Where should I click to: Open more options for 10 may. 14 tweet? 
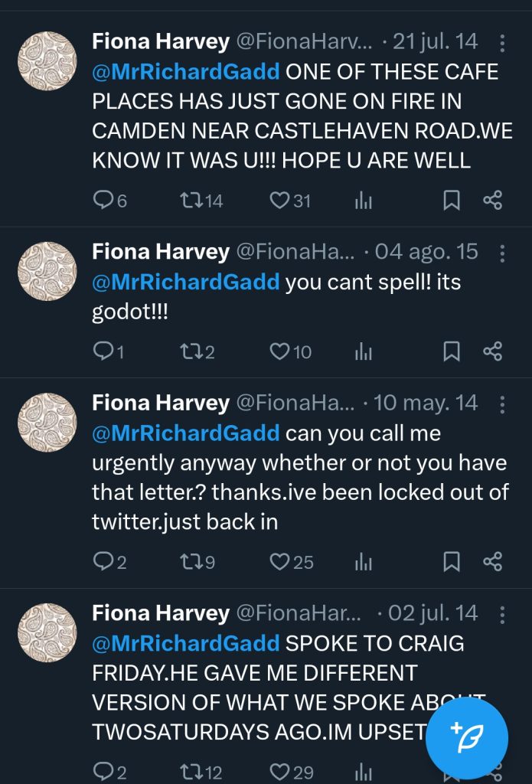pyautogui.click(x=501, y=403)
